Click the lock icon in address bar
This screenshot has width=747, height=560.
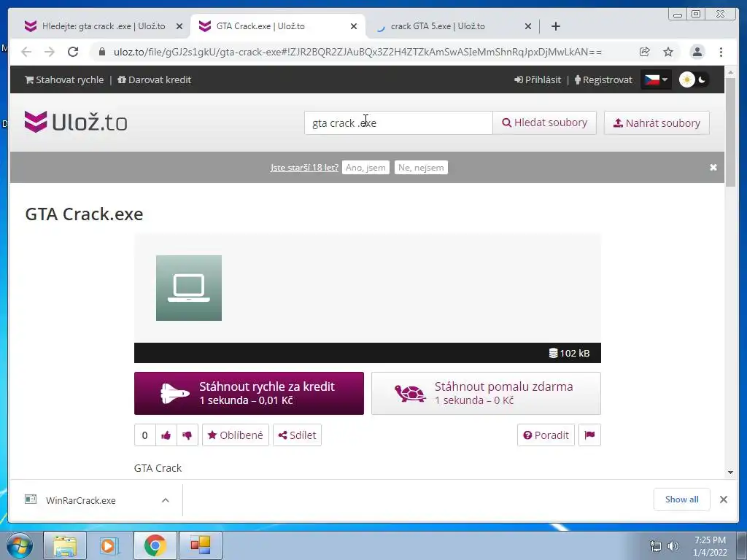point(102,52)
